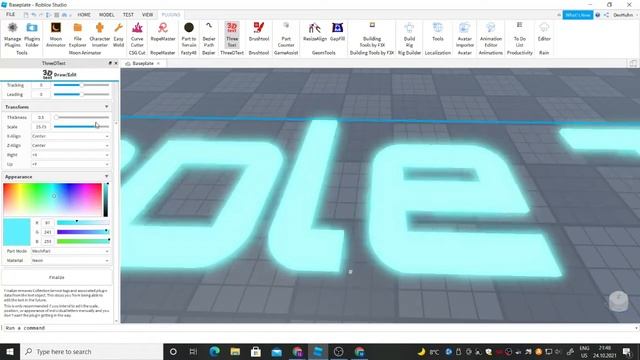Open the X-Align dropdown

click(70, 136)
